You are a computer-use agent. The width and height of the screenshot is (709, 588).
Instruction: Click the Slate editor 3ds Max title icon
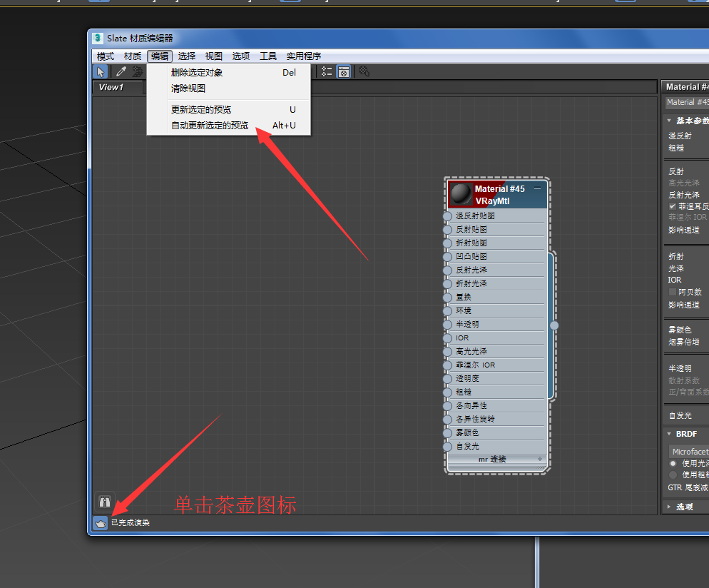[97, 38]
